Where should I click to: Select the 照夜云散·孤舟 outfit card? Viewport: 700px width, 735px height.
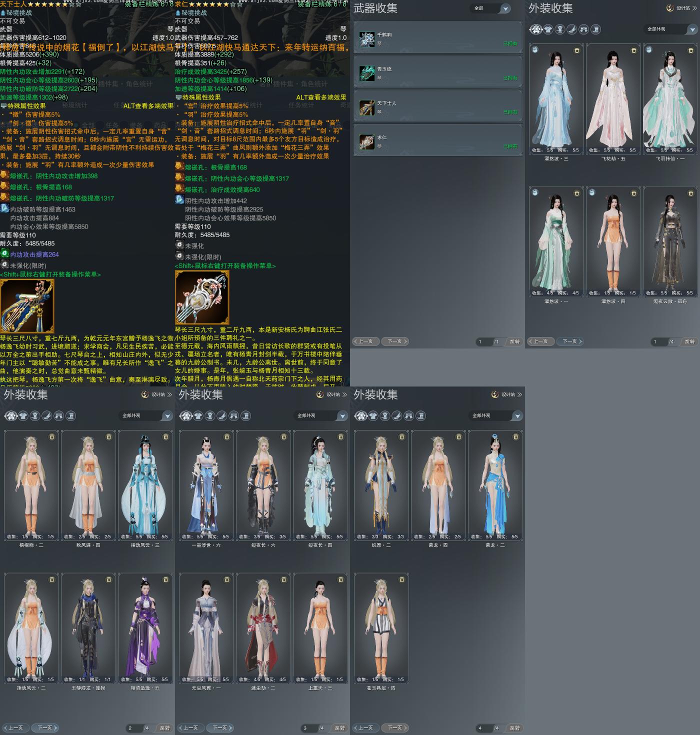click(670, 241)
